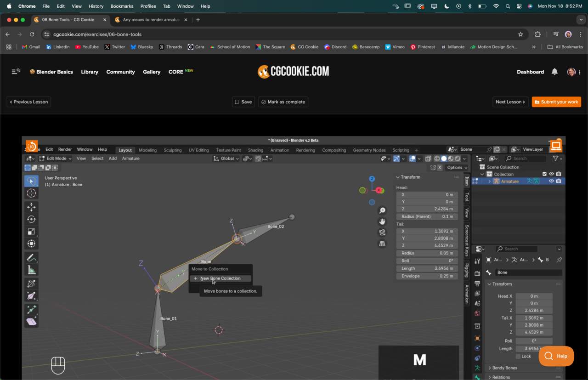Click the notification bell icon
This screenshot has width=588, height=380.
click(554, 72)
